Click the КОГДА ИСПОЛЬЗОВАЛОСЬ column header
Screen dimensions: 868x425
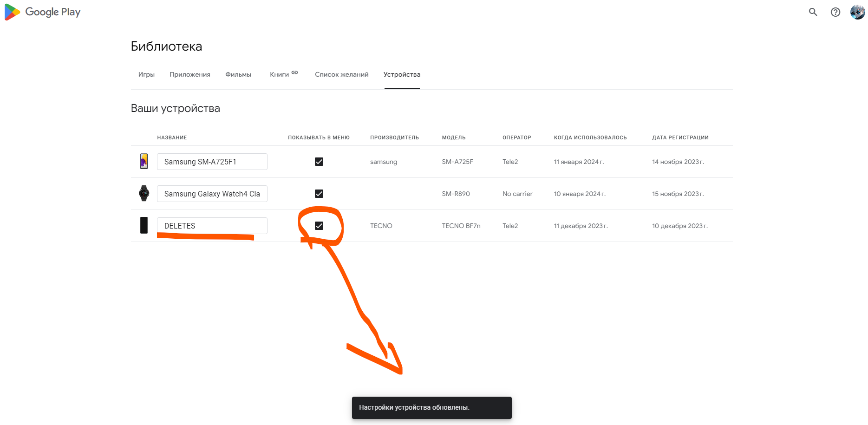[x=590, y=137]
